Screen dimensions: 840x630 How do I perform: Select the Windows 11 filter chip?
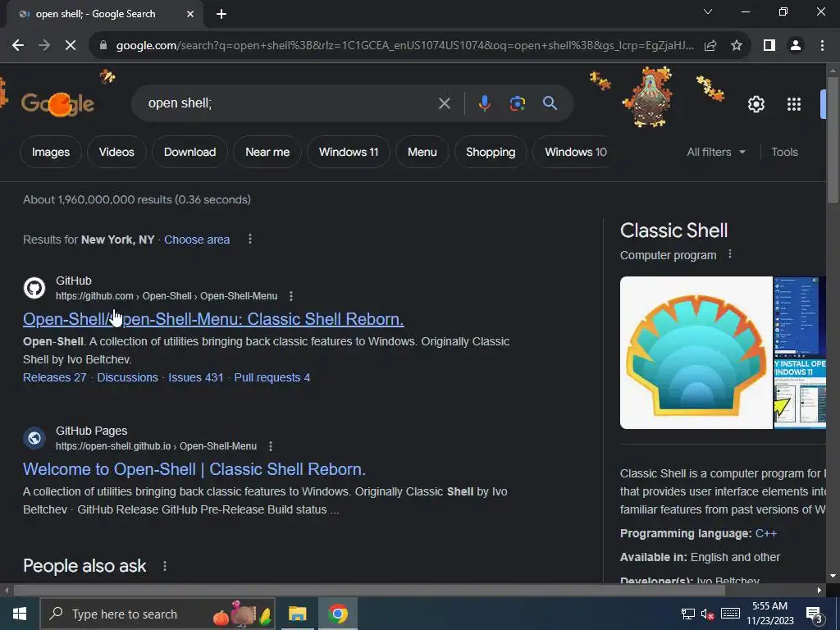(x=348, y=152)
